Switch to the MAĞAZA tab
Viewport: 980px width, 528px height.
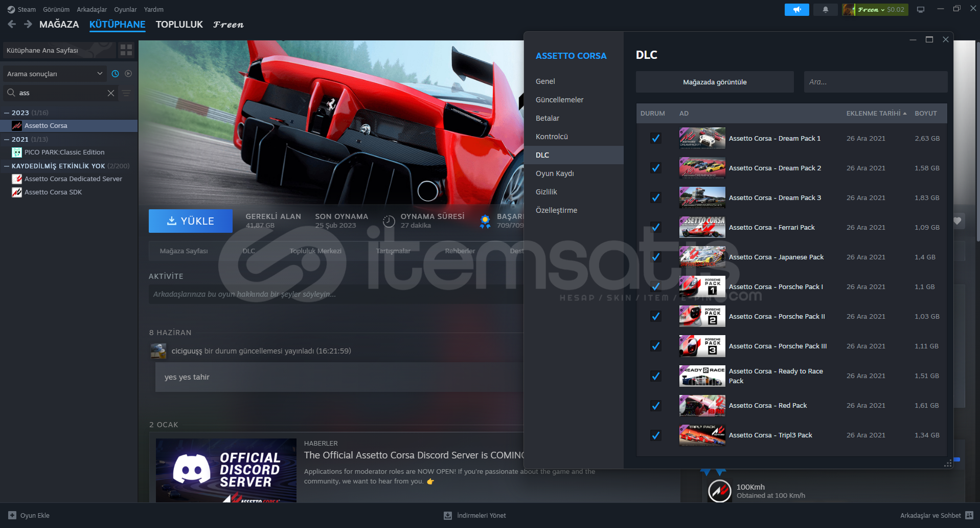[x=59, y=24]
